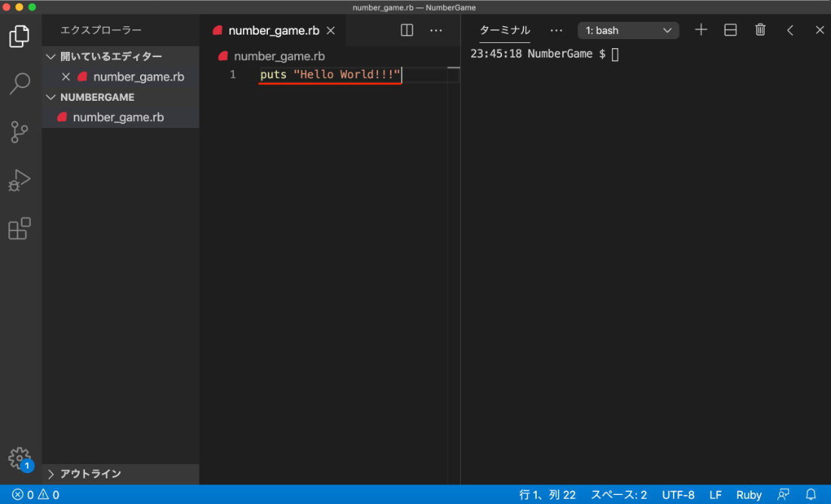This screenshot has width=831, height=504.
Task: Open the Run and Debug view
Action: [x=19, y=180]
